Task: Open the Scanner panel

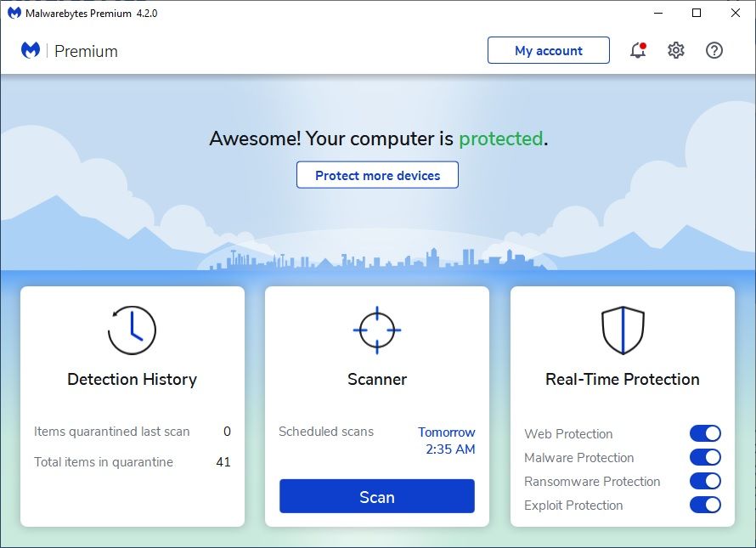Action: [x=376, y=379]
